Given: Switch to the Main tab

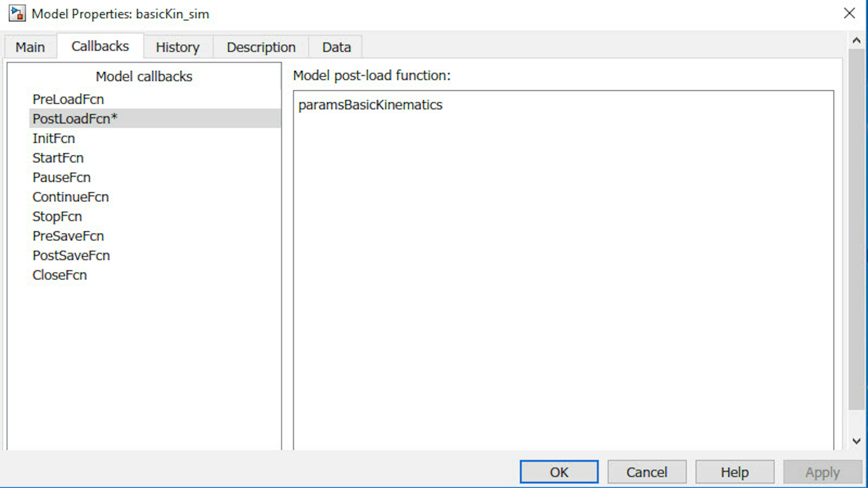Looking at the screenshot, I should [x=30, y=47].
